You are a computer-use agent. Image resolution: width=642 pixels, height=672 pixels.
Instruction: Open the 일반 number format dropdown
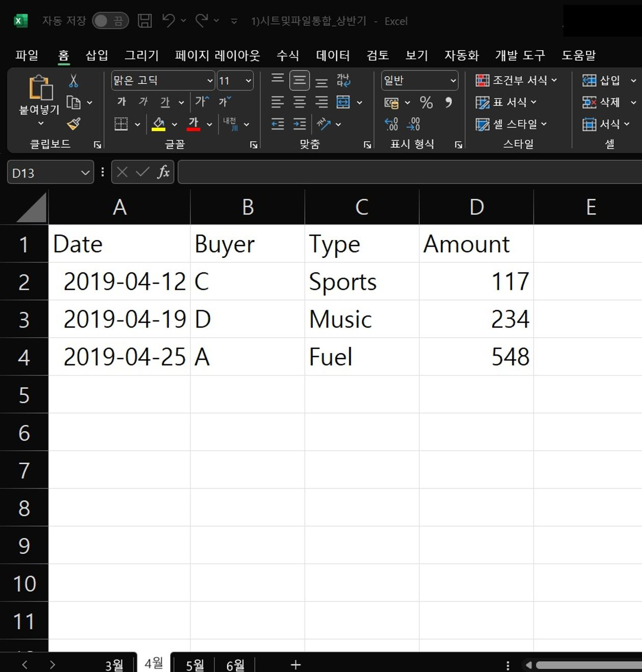[x=453, y=80]
